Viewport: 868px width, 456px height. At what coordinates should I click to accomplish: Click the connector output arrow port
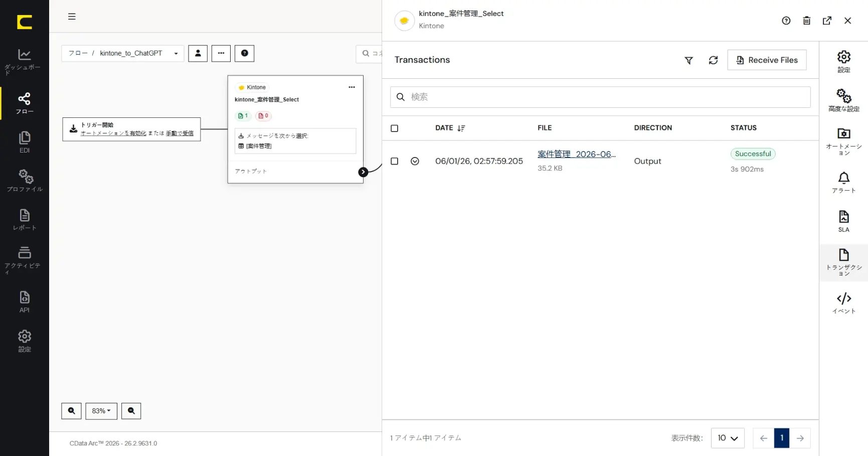click(363, 172)
